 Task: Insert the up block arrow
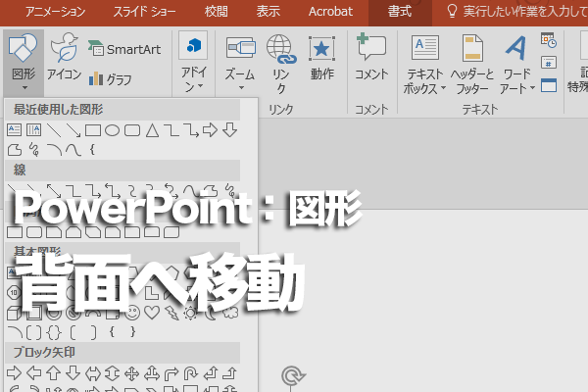tap(54, 373)
